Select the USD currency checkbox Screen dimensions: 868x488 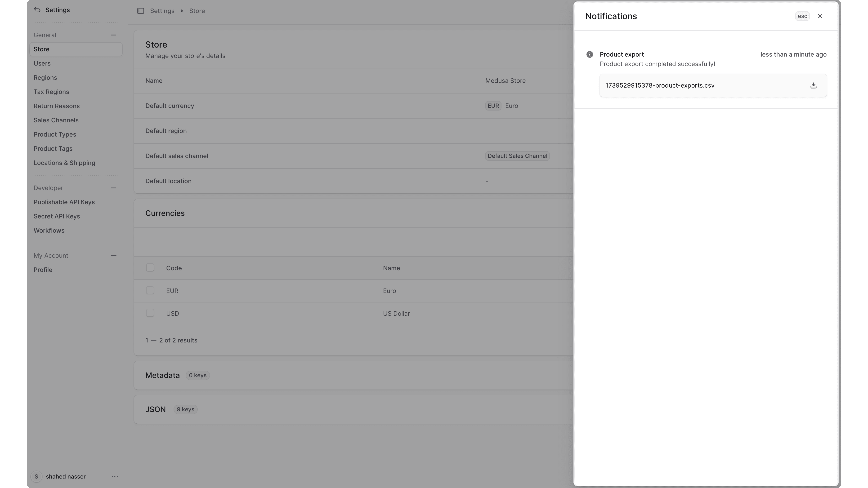[150, 313]
